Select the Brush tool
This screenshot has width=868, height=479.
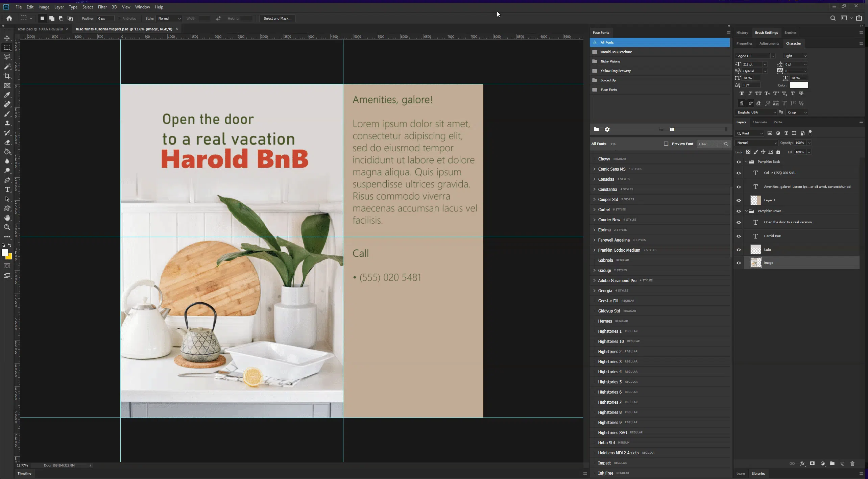click(7, 114)
